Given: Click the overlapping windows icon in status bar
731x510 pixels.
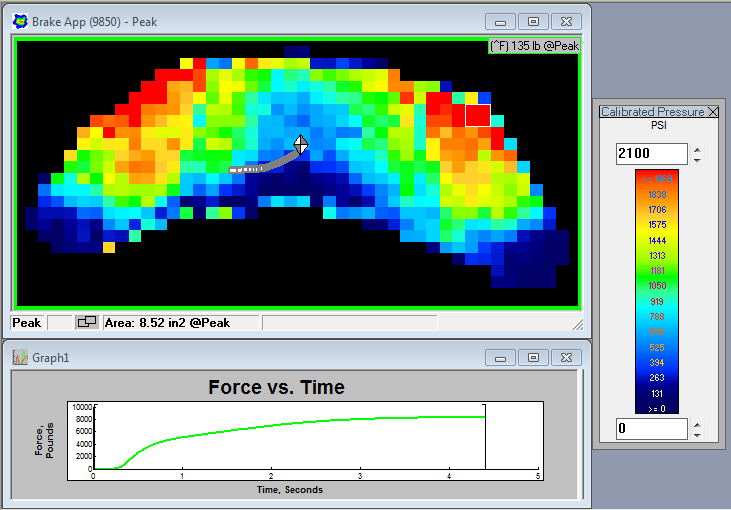Looking at the screenshot, I should 87,323.
